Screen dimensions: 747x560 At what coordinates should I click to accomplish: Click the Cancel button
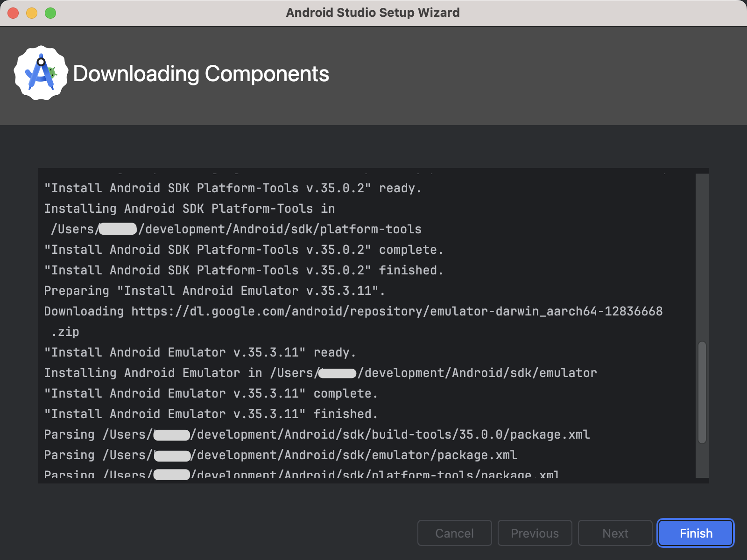454,533
